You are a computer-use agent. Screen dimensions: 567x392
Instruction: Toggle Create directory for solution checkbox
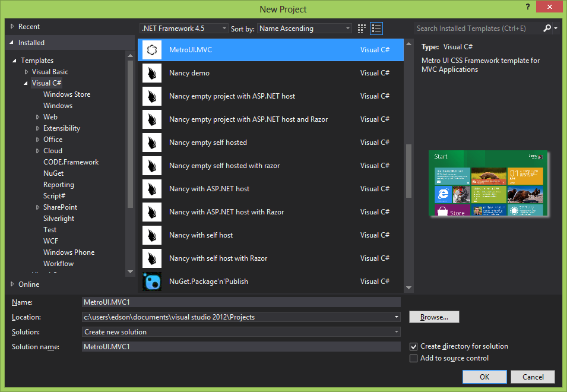(413, 346)
